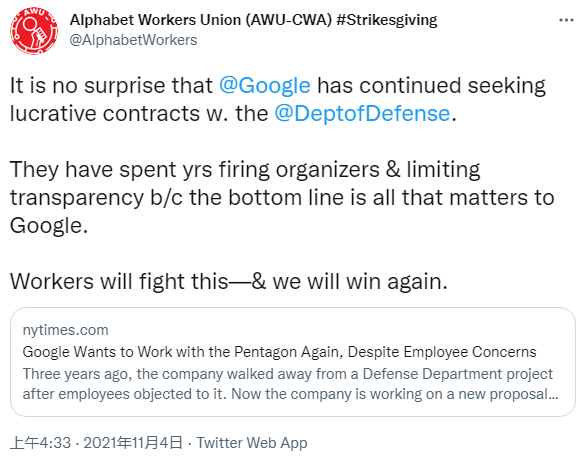The width and height of the screenshot is (586, 459).
Task: Click the #Strikesgiving hashtag in the name
Action: [387, 20]
